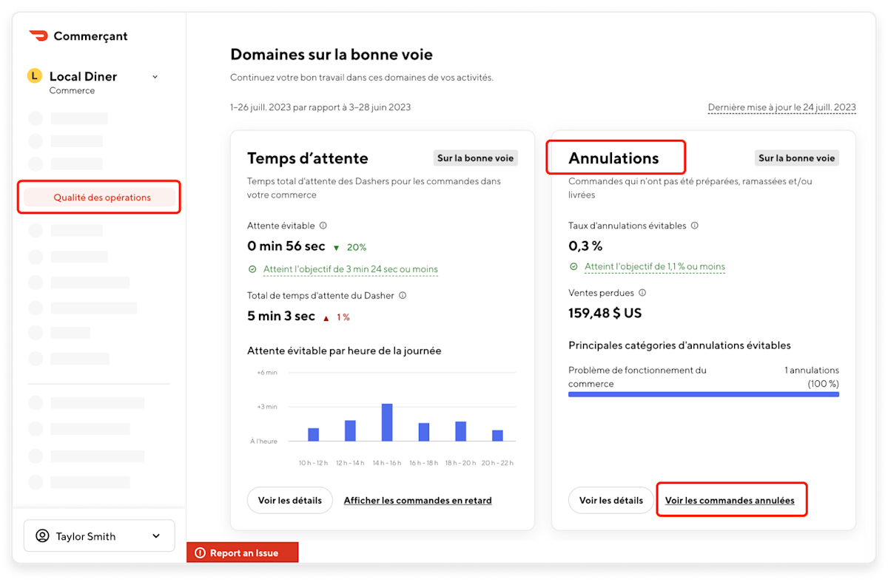This screenshot has height=588, width=888.
Task: Open link Atteint l'objectif de 1,1 % ou moins
Action: tap(655, 266)
